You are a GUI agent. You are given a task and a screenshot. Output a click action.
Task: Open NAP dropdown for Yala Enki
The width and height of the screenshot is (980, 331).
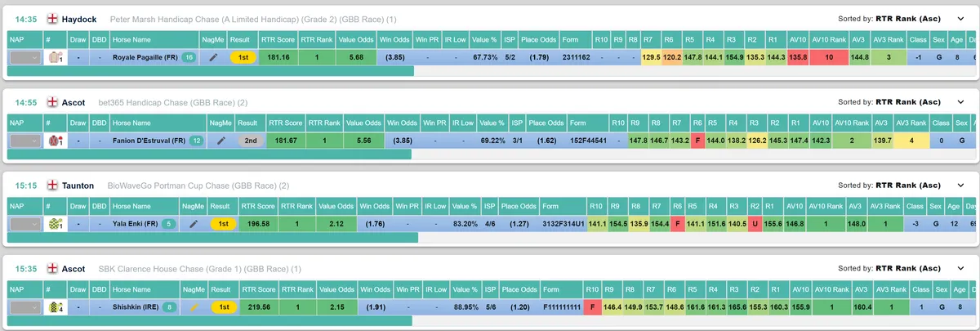coord(24,224)
